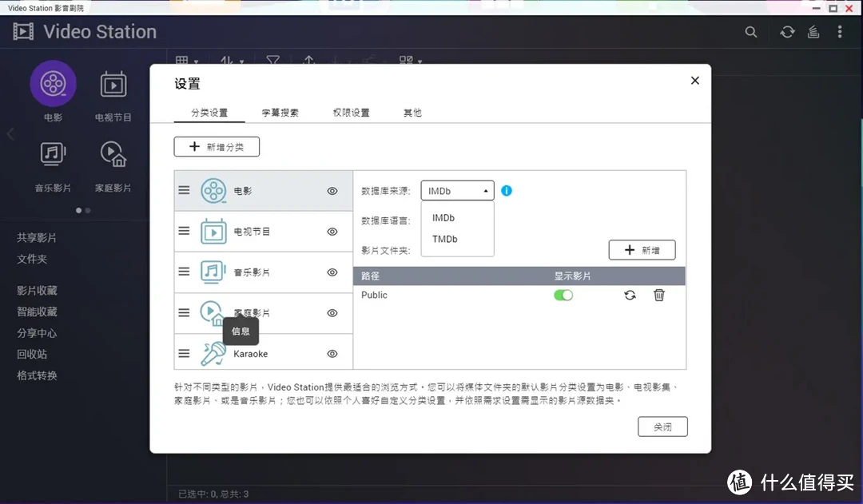Click the refresh icon in top header
Screen dimensions: 863x504
[787, 32]
